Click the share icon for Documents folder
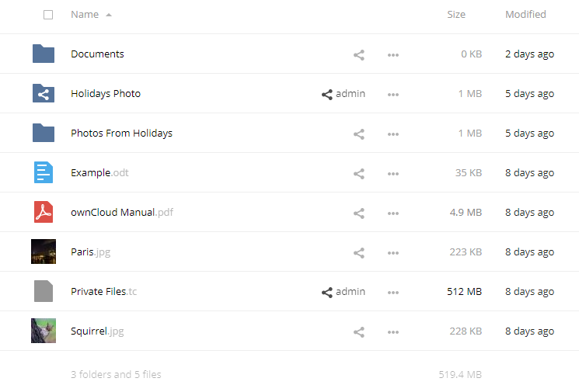This screenshot has height=392, width=579. (359, 55)
